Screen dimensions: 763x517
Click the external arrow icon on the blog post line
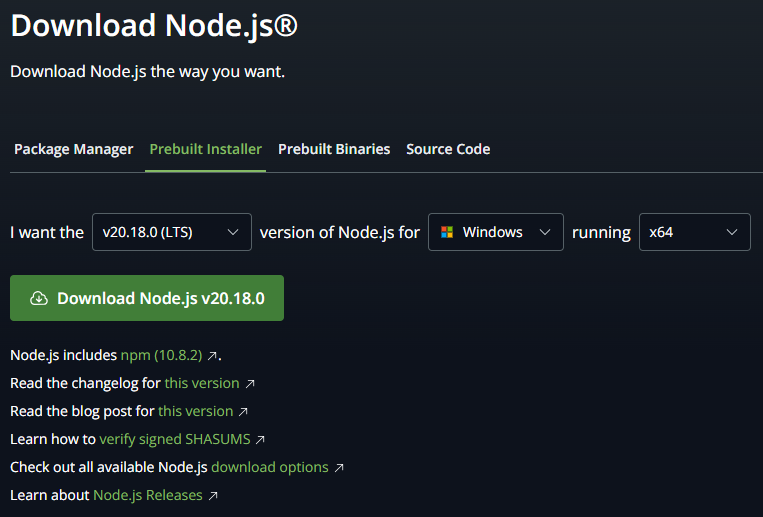coord(243,412)
